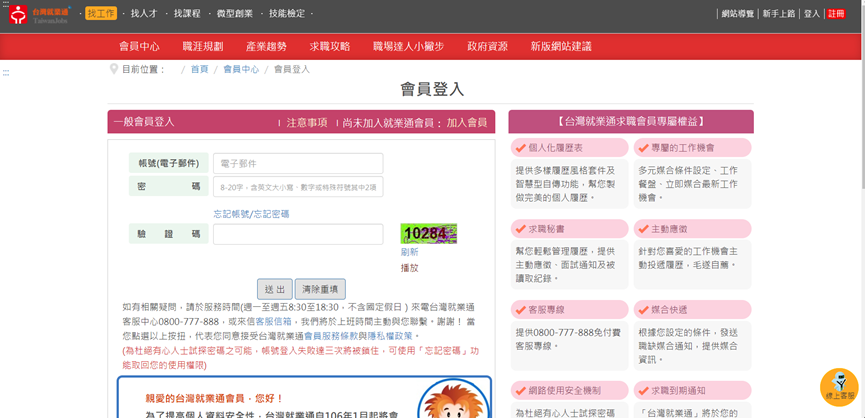
Task: Go to 產業趨勢 menu
Action: click(x=266, y=46)
